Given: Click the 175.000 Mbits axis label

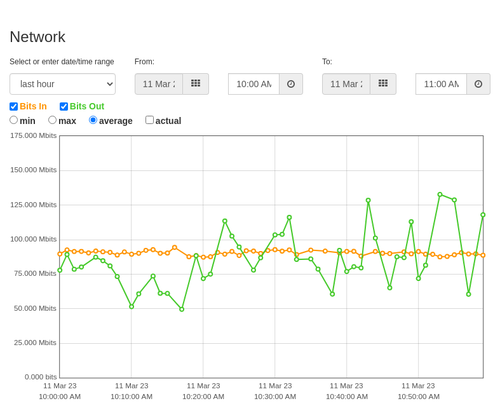Looking at the screenshot, I should pyautogui.click(x=33, y=135).
